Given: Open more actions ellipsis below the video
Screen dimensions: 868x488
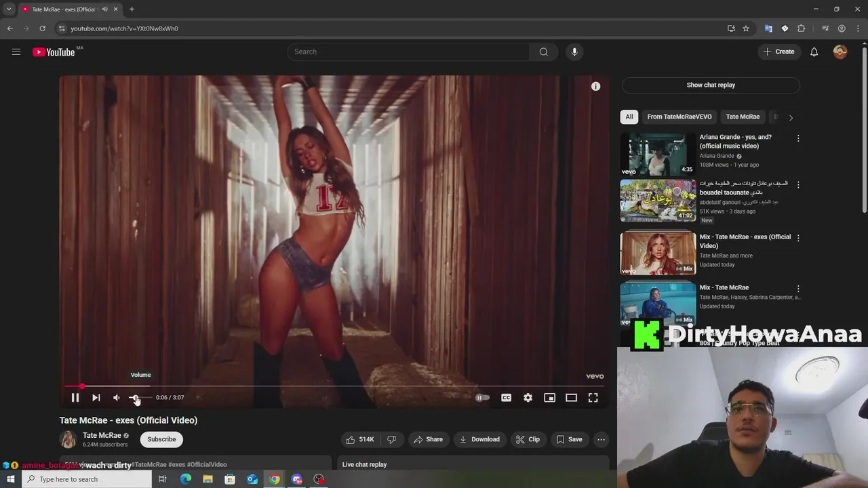Looking at the screenshot, I should coord(601,439).
